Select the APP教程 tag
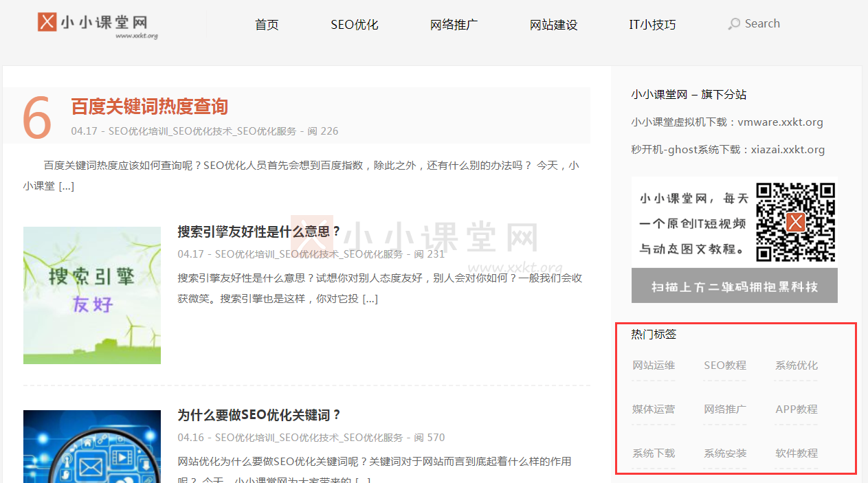This screenshot has height=483, width=868. (x=797, y=409)
